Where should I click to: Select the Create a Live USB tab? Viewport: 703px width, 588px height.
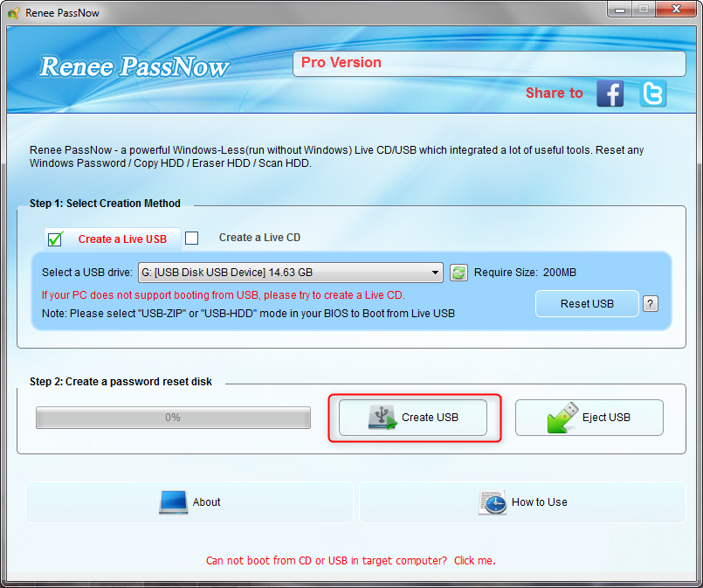click(x=121, y=239)
